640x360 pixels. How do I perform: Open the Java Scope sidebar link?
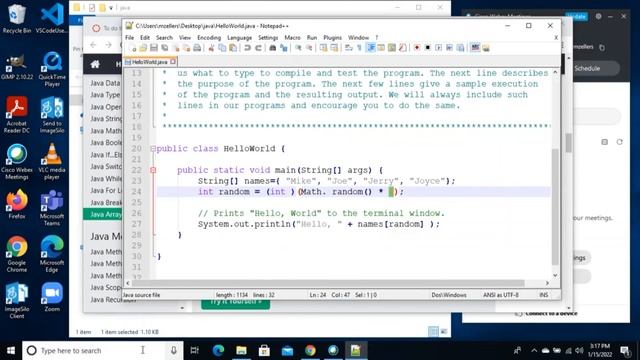click(x=106, y=287)
